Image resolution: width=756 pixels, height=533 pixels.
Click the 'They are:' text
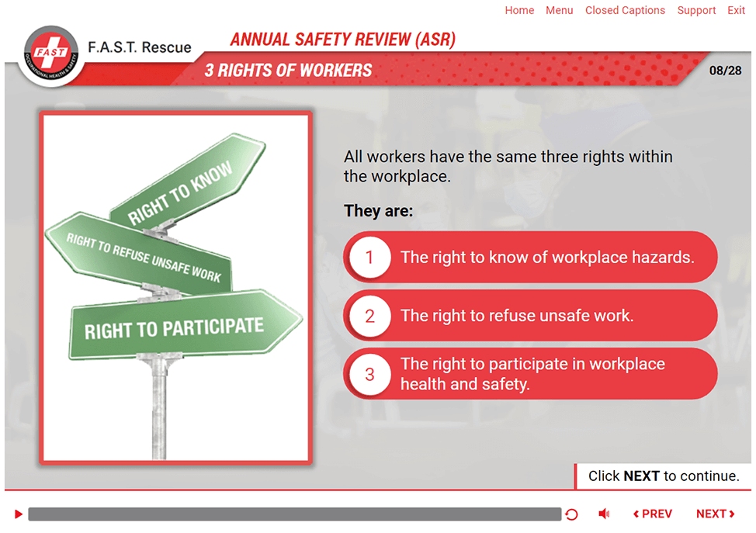point(379,211)
